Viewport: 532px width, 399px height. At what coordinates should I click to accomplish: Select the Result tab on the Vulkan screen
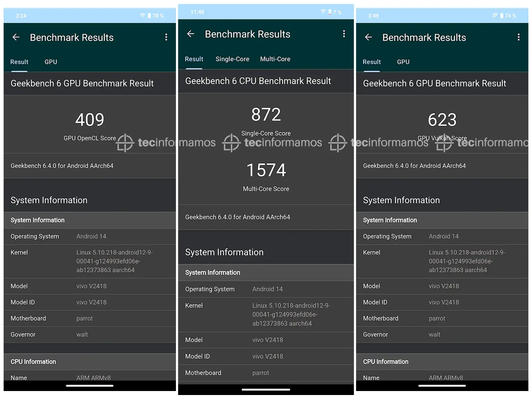[372, 62]
